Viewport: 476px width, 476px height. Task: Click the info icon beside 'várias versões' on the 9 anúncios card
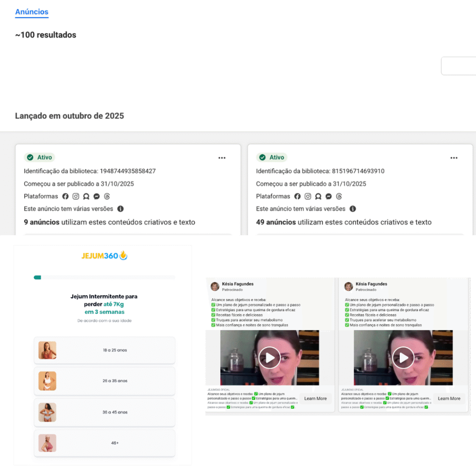coord(120,209)
